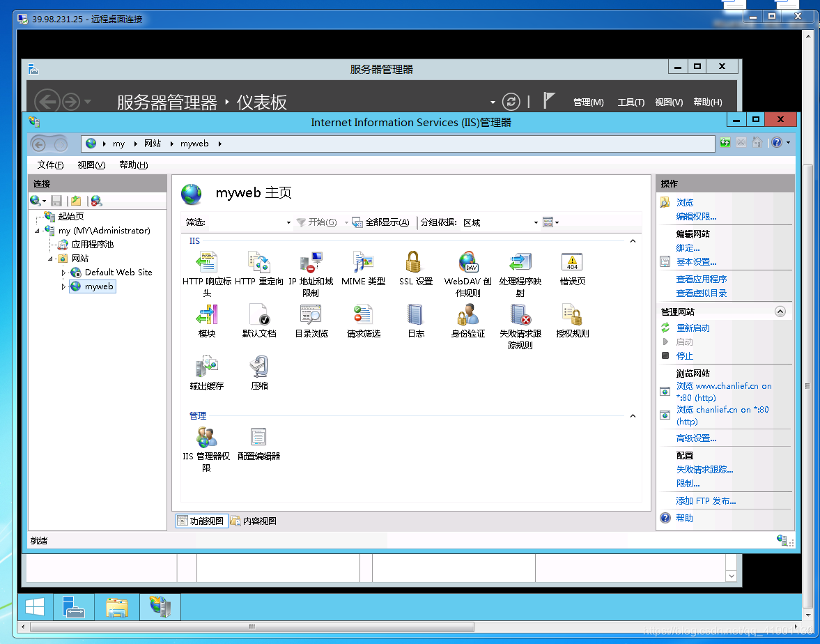Click 添加 FTP 发布... link
The width and height of the screenshot is (820, 644).
coord(706,500)
